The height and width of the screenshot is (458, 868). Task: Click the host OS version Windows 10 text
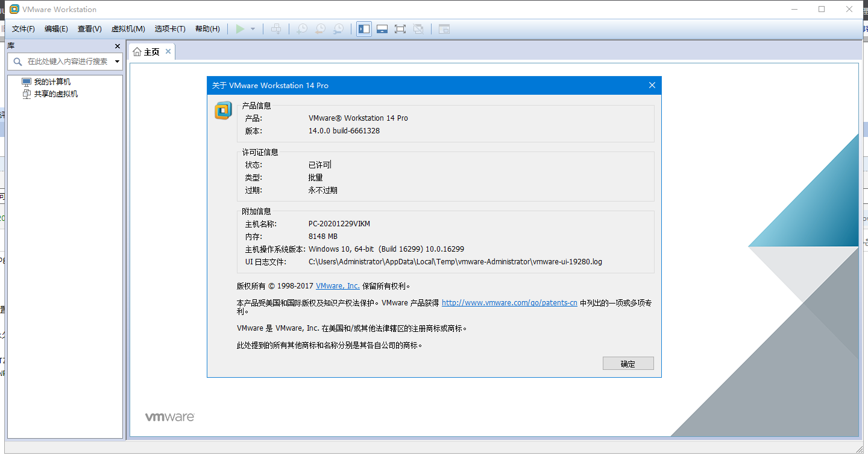(386, 249)
